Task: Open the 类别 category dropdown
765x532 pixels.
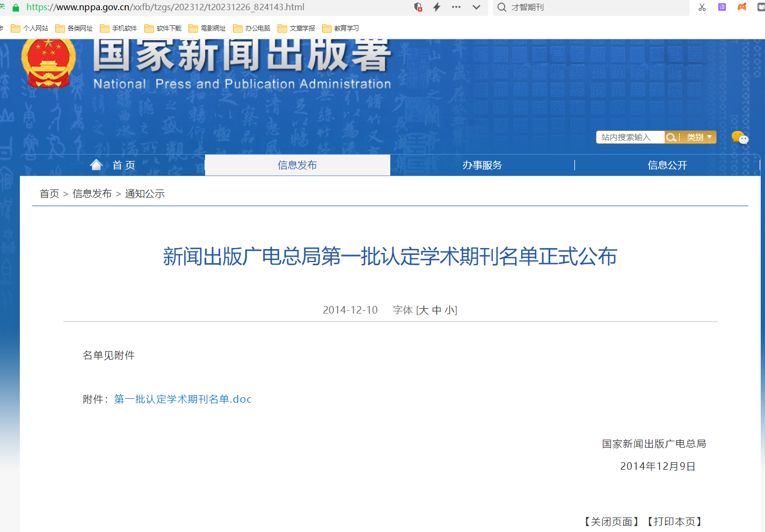Action: coord(699,137)
